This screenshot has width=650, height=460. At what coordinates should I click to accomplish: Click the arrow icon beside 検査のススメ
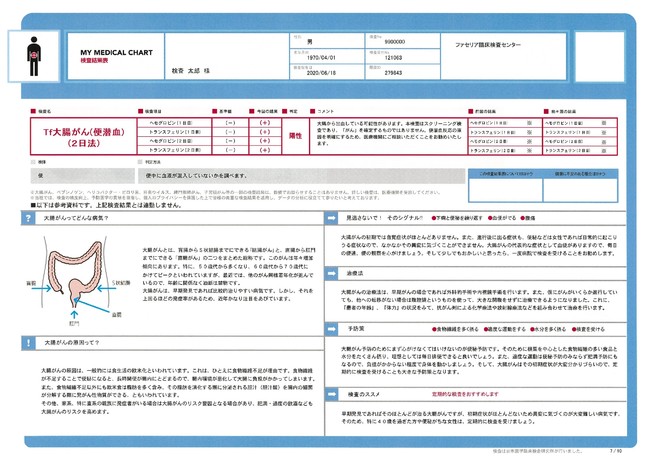332,394
